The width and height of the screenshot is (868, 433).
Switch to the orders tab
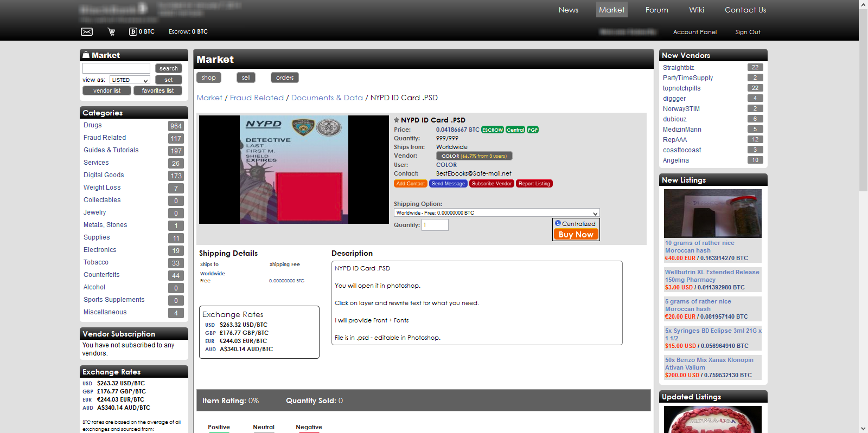tap(284, 77)
